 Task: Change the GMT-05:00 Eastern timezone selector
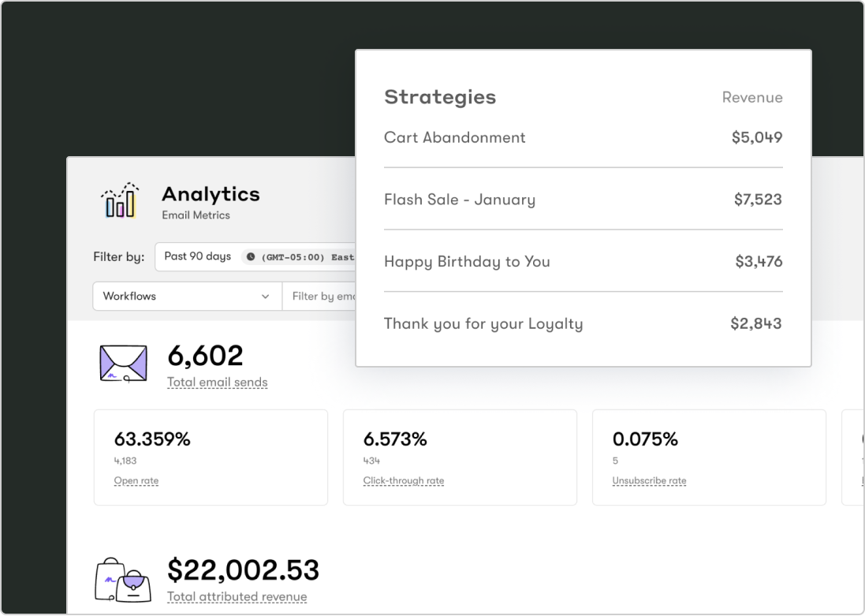315,256
